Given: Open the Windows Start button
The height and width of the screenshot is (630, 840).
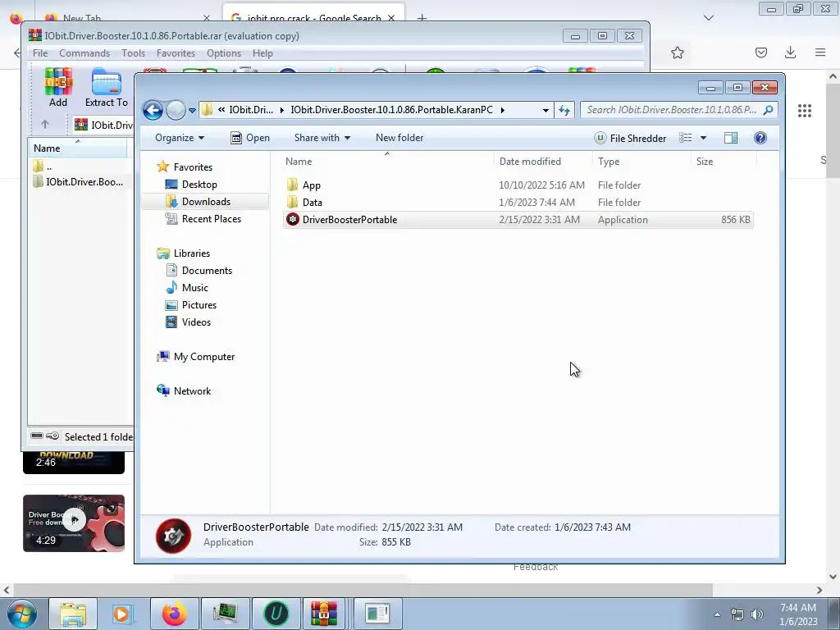Looking at the screenshot, I should (x=22, y=614).
